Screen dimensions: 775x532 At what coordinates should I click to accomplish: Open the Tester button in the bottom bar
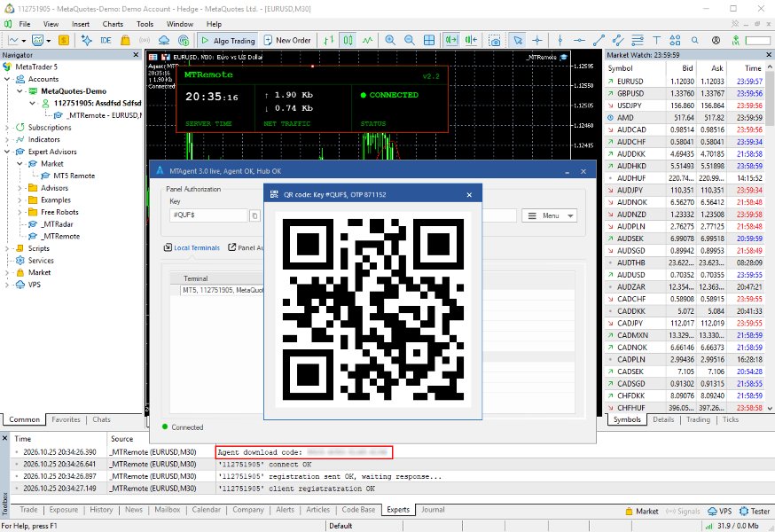755,512
